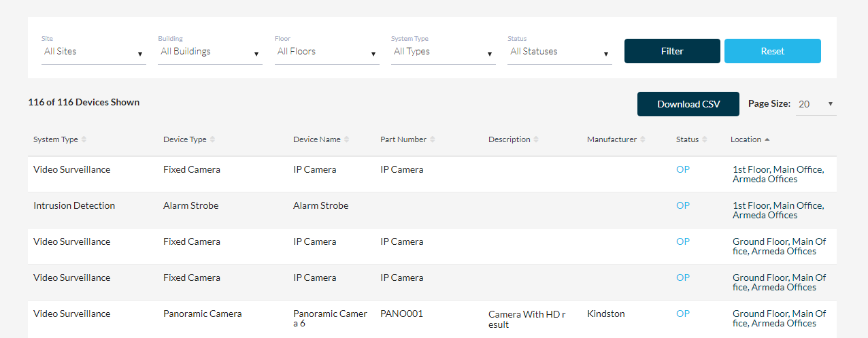Sort by the System Type column
868x338 pixels.
tap(60, 139)
